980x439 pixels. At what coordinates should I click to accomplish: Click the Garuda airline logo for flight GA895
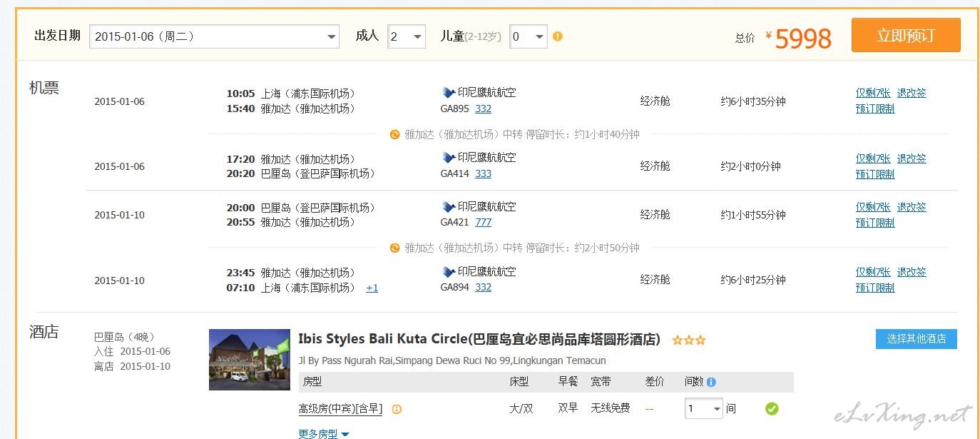(449, 93)
